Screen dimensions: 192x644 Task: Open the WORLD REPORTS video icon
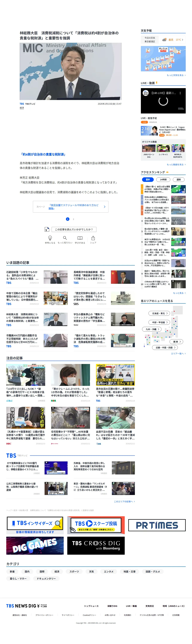[x=178, y=148]
